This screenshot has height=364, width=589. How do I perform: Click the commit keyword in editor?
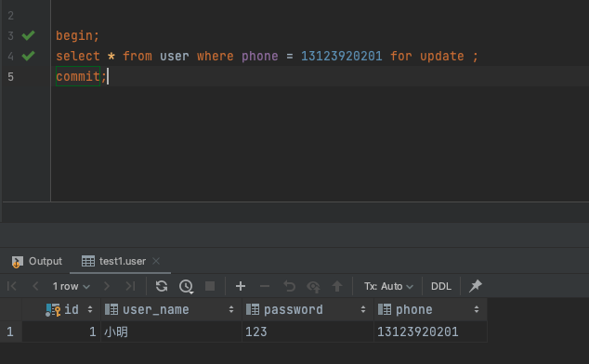78,77
